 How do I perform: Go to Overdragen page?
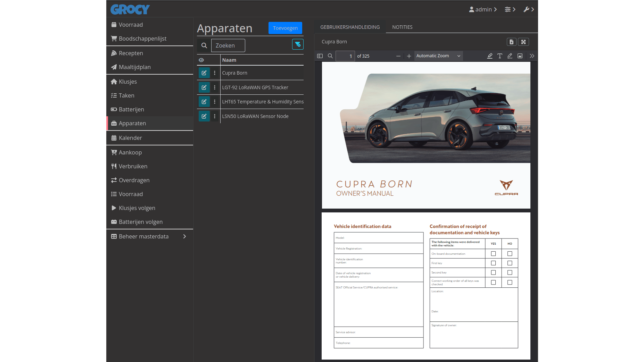click(150, 180)
